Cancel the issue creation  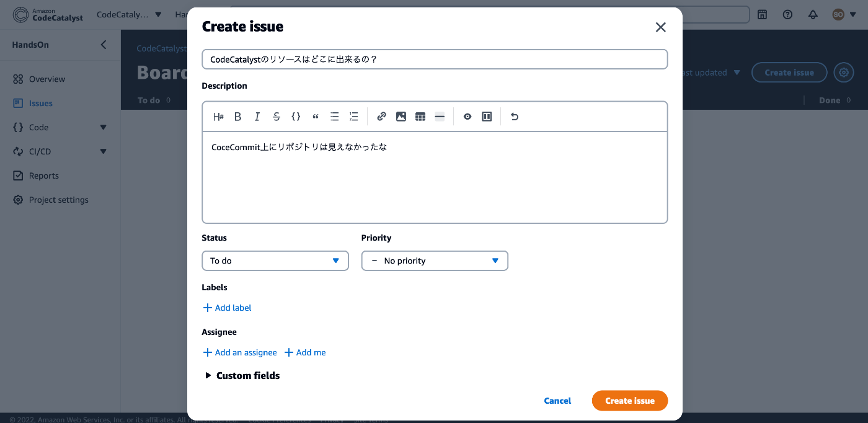[557, 401]
